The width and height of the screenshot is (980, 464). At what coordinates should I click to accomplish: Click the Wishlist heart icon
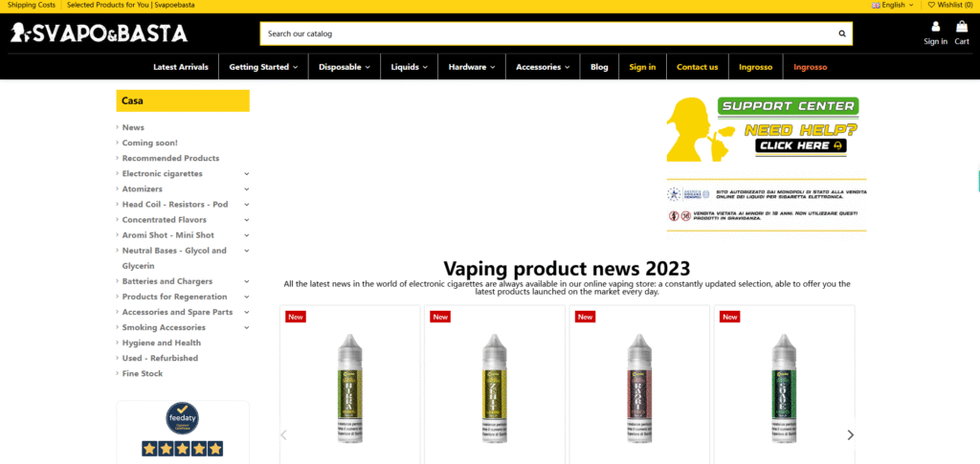click(x=931, y=5)
